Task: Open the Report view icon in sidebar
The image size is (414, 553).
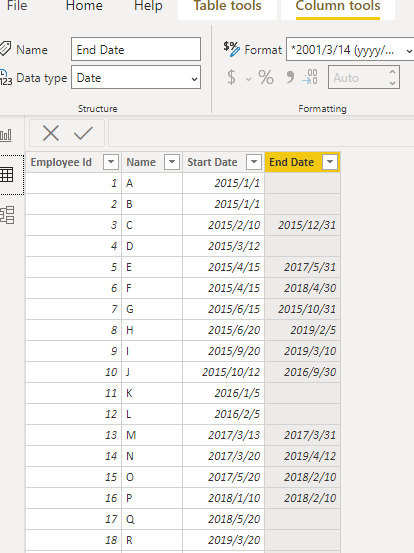Action: [6, 135]
